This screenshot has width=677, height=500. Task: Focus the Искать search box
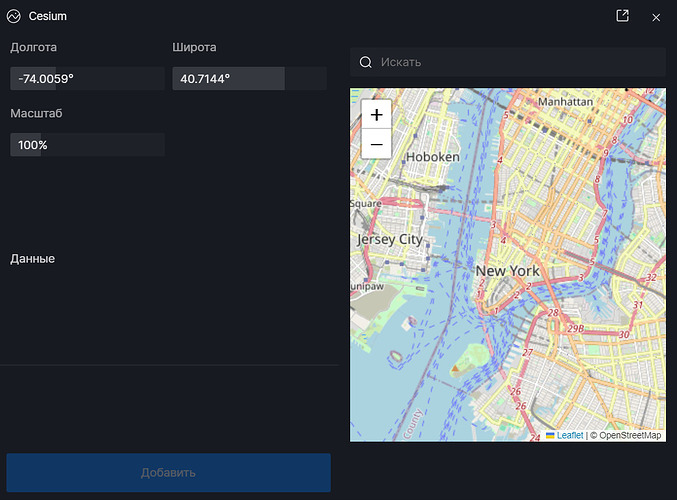click(x=515, y=62)
